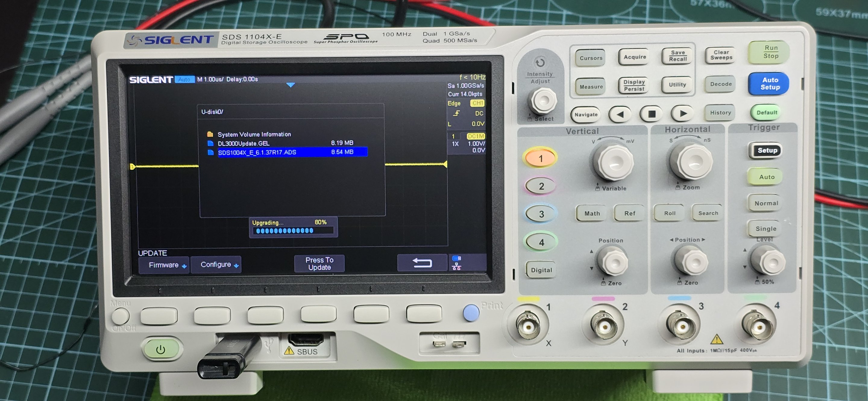Click the SIGLENT logo on screen
This screenshot has height=401, width=868.
point(151,80)
